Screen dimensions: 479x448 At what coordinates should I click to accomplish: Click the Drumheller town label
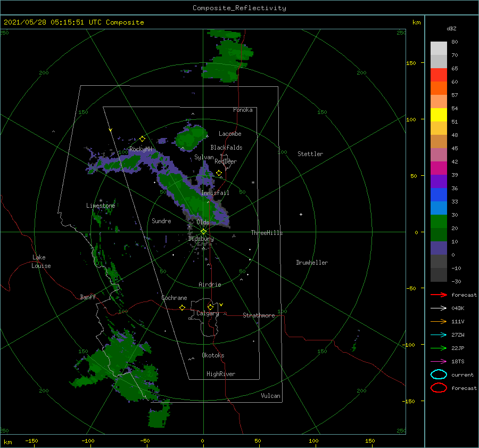(312, 263)
